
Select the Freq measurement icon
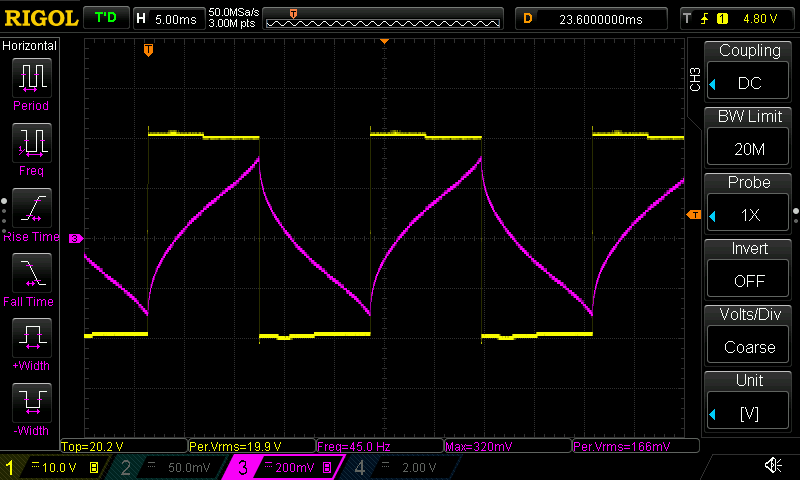click(x=32, y=142)
